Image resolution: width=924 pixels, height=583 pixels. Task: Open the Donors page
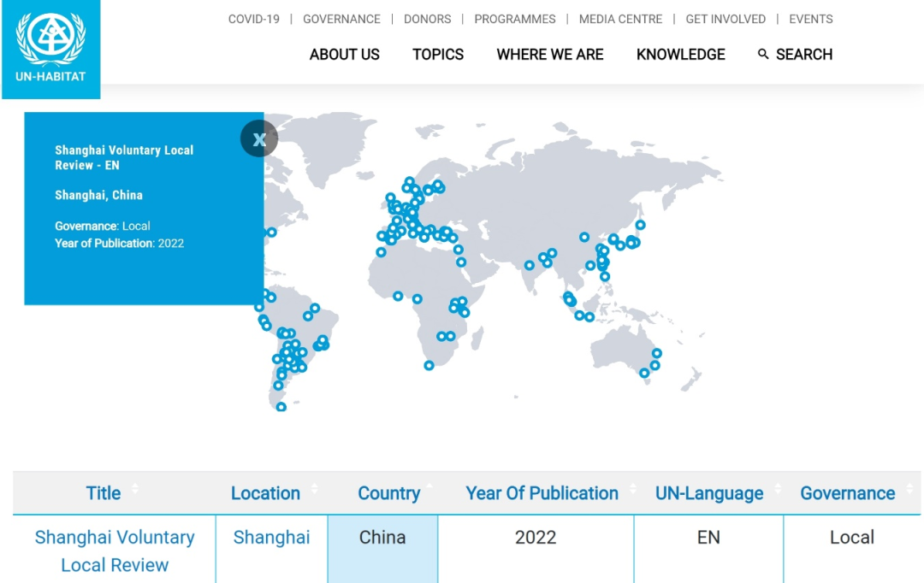tap(427, 20)
